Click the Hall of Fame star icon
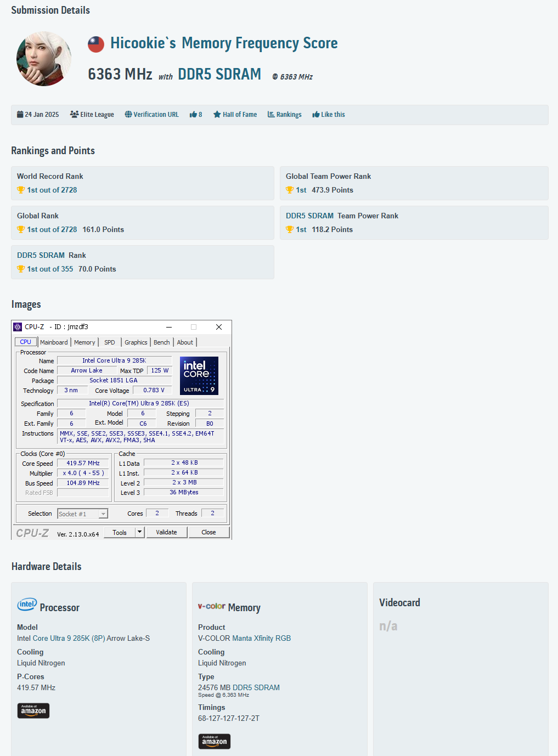Image resolution: width=558 pixels, height=756 pixels. tap(217, 114)
